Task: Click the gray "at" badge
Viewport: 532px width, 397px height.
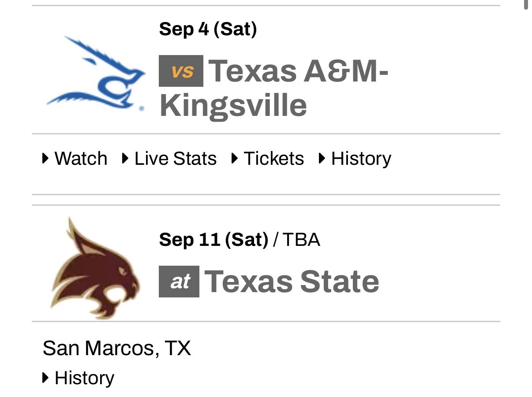Action: pyautogui.click(x=179, y=282)
